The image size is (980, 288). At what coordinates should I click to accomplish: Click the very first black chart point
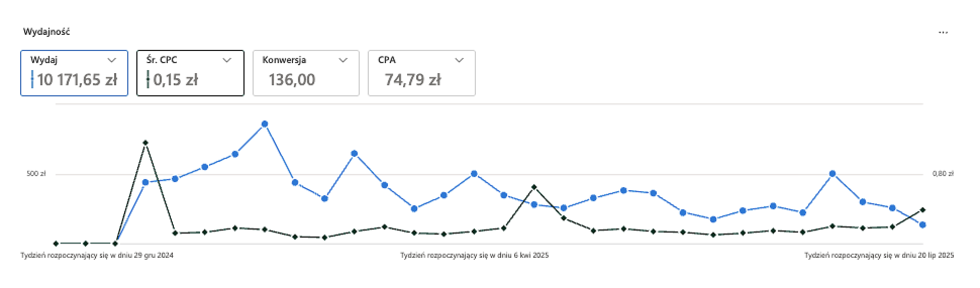56,244
